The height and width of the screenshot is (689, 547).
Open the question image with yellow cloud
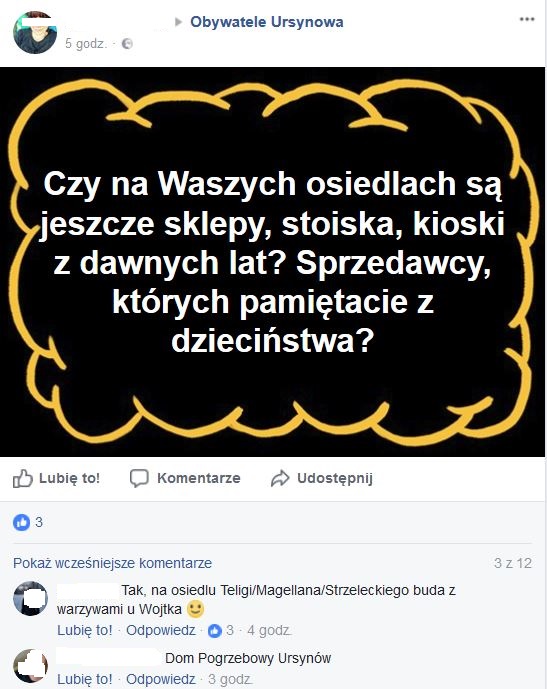point(272,262)
